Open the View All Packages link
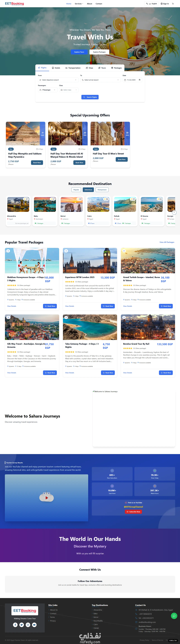The height and width of the screenshot is (644, 180). (x=167, y=242)
